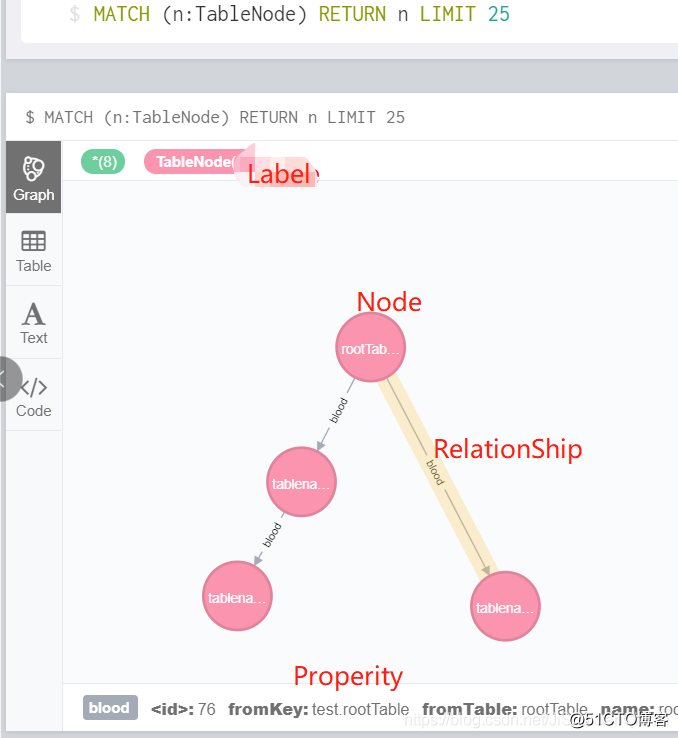
Task: Select the *(8) all nodes badge
Action: (103, 162)
